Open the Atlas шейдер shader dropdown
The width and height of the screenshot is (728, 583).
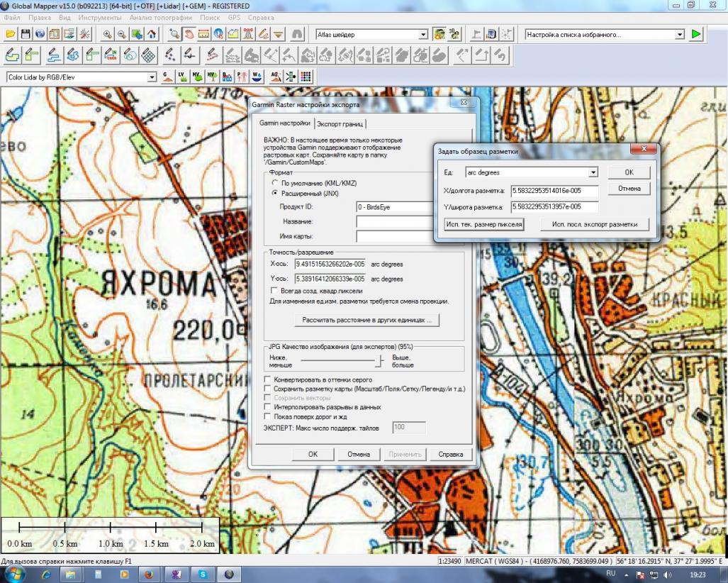423,34
